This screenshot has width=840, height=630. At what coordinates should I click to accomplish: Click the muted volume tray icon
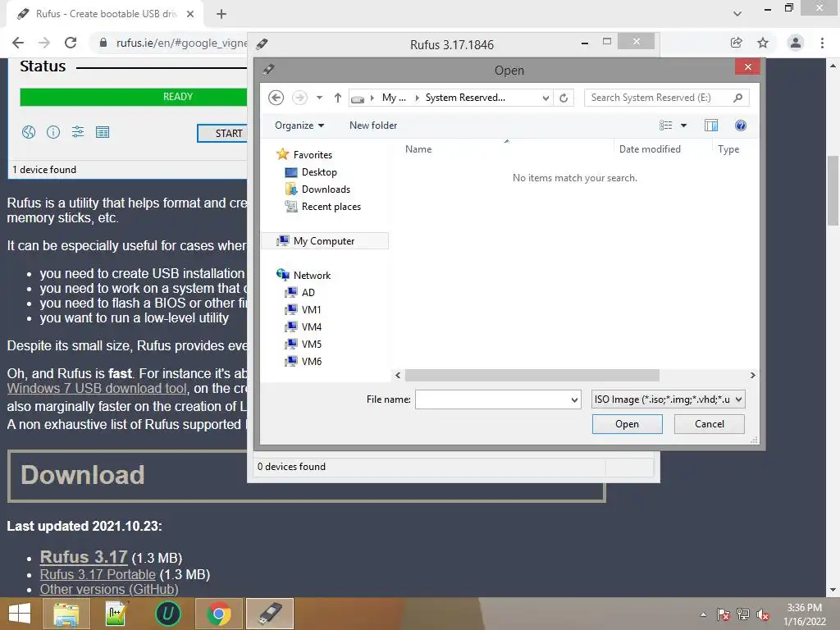tap(763, 614)
